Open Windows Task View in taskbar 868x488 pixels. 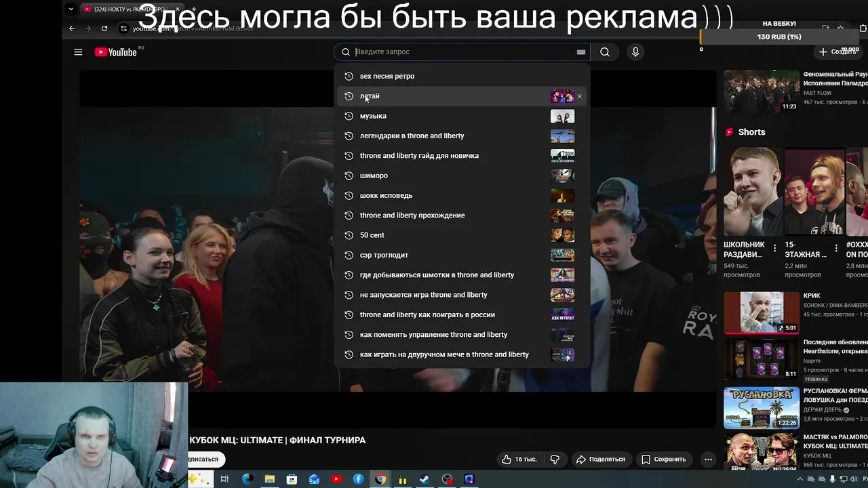tap(224, 479)
